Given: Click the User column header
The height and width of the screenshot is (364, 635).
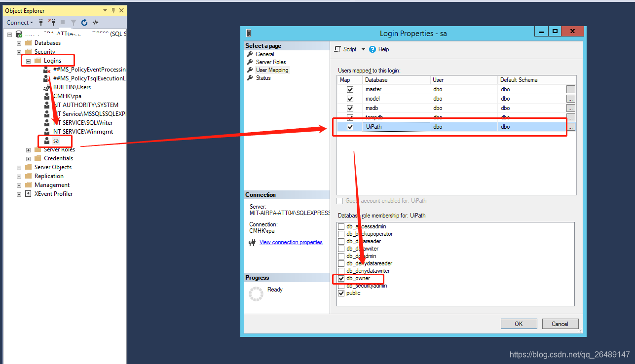Looking at the screenshot, I should pyautogui.click(x=464, y=80).
